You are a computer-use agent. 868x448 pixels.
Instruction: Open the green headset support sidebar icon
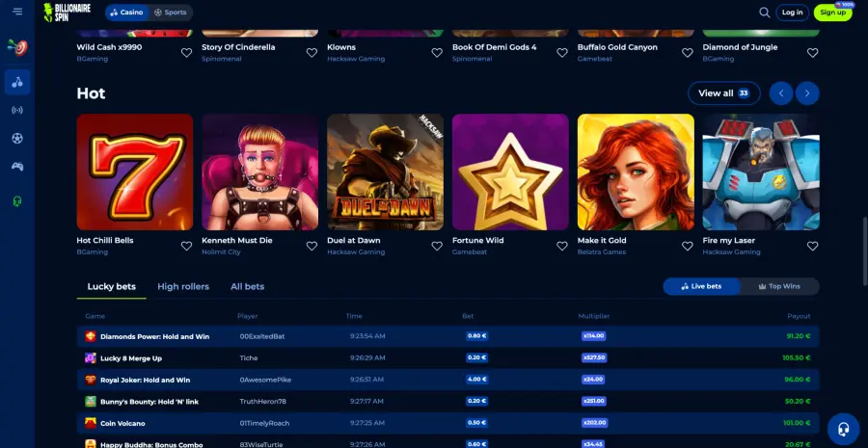pos(17,201)
